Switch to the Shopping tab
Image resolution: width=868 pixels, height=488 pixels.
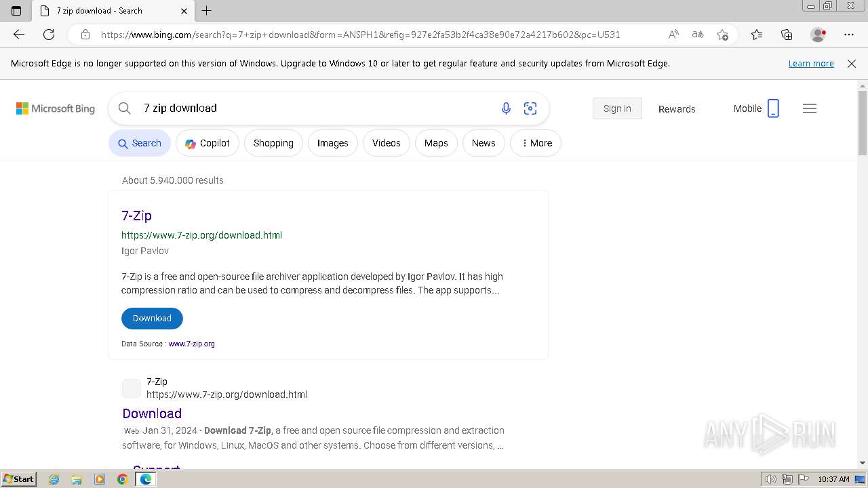[x=273, y=143]
